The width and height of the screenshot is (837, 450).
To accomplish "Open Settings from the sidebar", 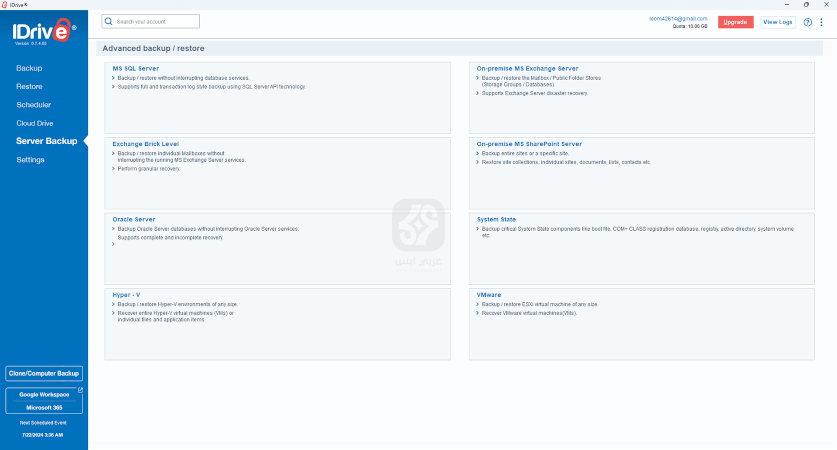I will [x=30, y=160].
